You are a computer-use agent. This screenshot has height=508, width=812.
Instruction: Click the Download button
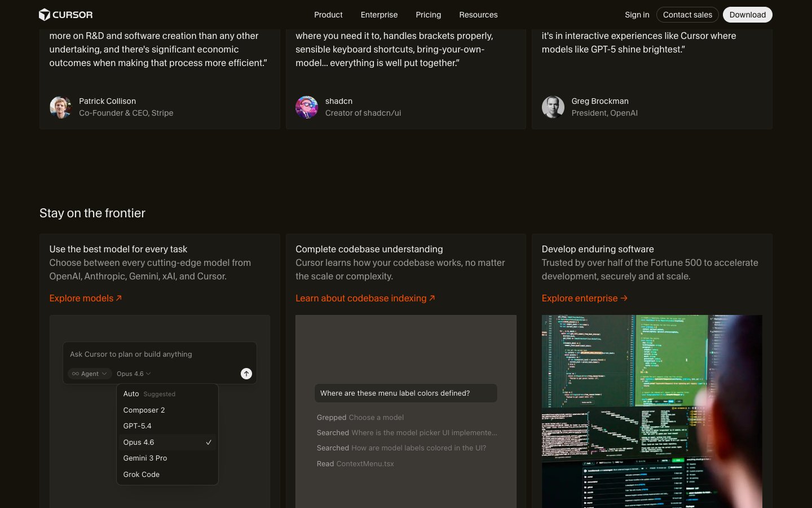click(747, 15)
